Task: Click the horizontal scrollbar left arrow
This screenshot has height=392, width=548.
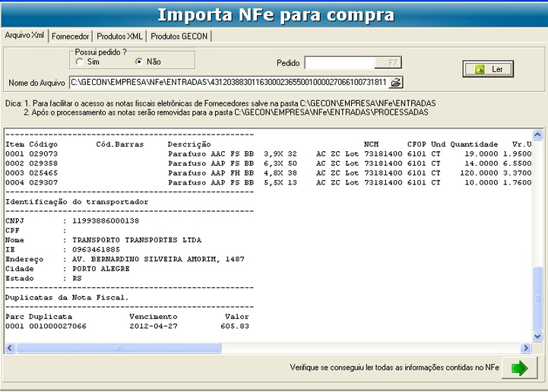Action: 10,348
